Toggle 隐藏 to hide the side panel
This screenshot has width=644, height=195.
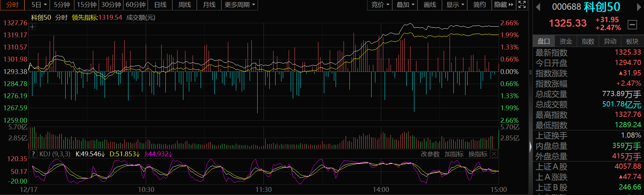pos(503,5)
